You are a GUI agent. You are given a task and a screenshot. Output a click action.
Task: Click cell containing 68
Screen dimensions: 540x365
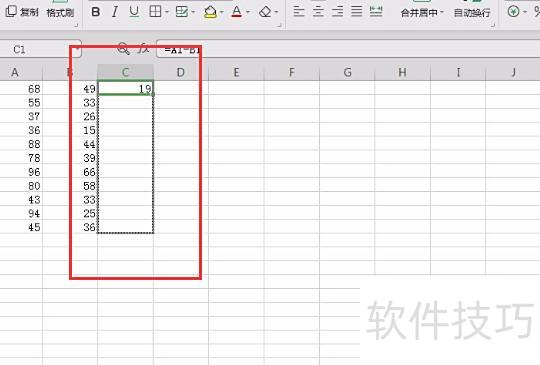(x=21, y=88)
